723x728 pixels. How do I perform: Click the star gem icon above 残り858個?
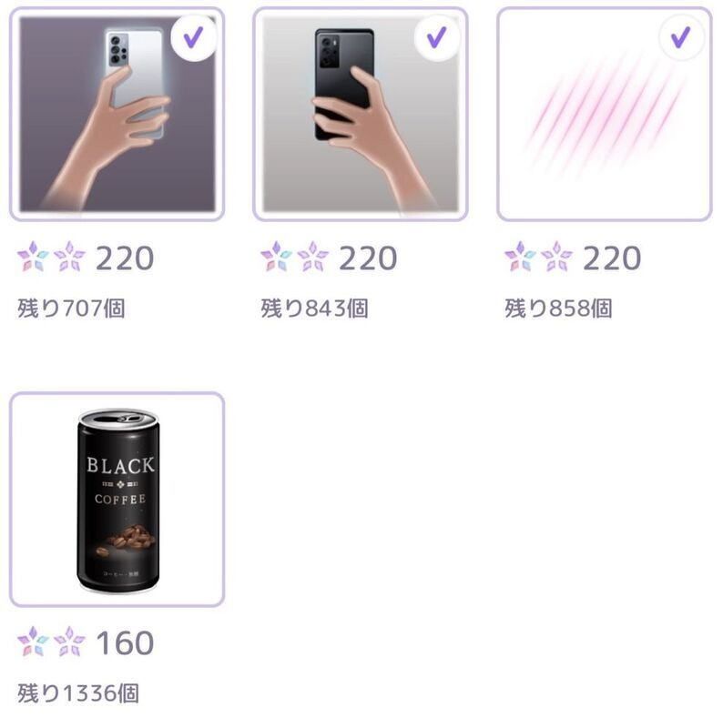538,258
